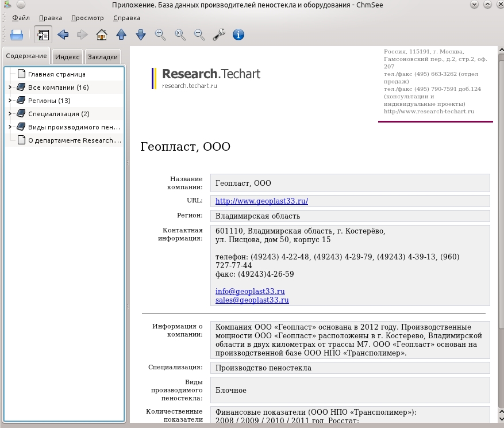
Task: Open the Справка menu
Action: pos(126,18)
